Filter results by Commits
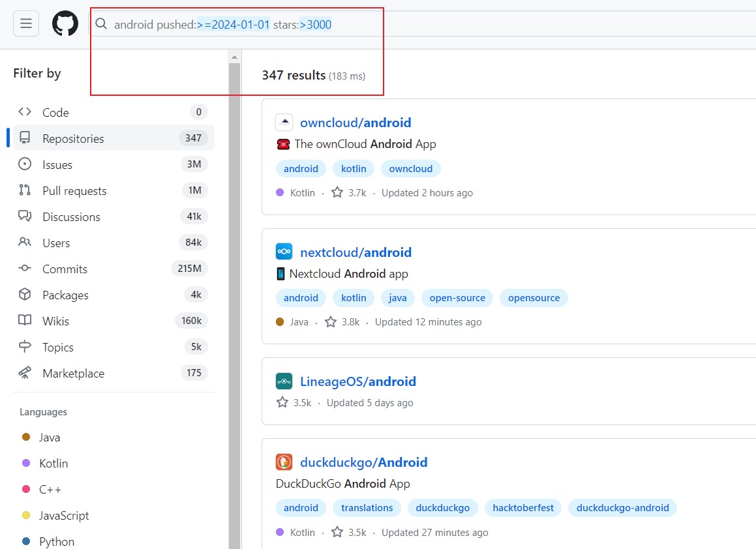The image size is (756, 549). click(113, 269)
